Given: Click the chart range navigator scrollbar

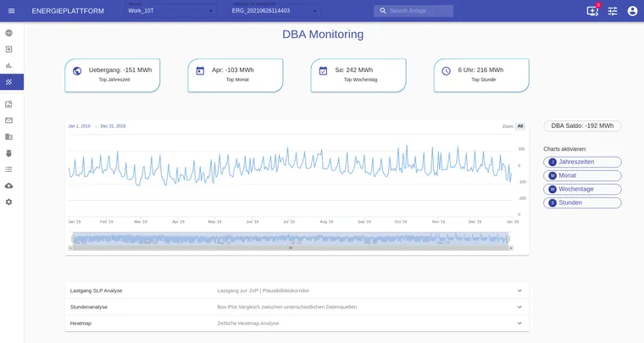Looking at the screenshot, I should (291, 248).
